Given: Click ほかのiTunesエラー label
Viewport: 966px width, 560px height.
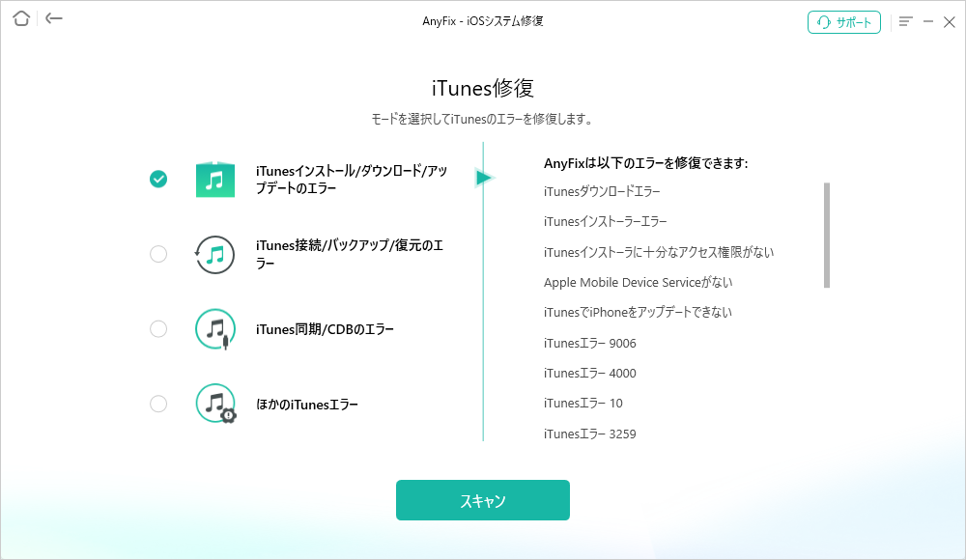Looking at the screenshot, I should 307,405.
